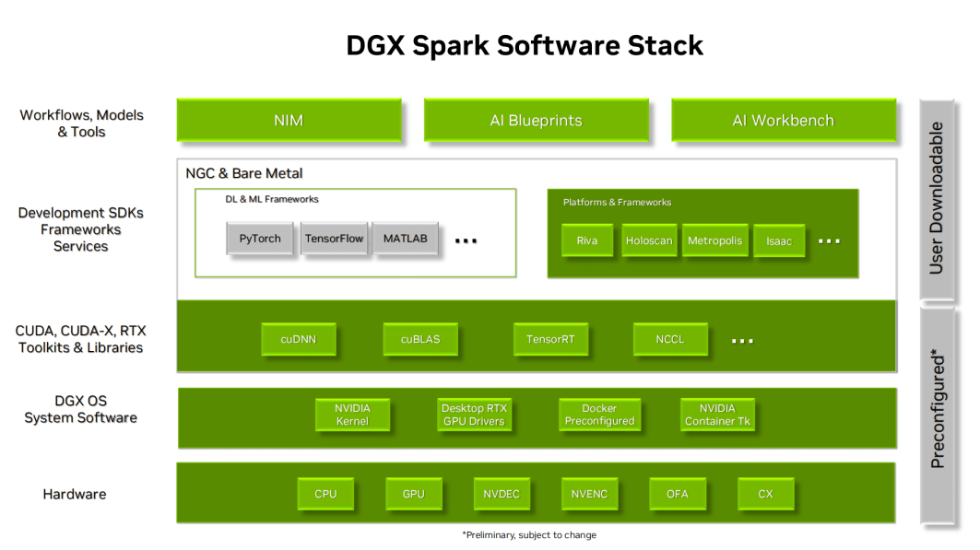
Task: Select the TensorRT library box
Action: coord(550,339)
